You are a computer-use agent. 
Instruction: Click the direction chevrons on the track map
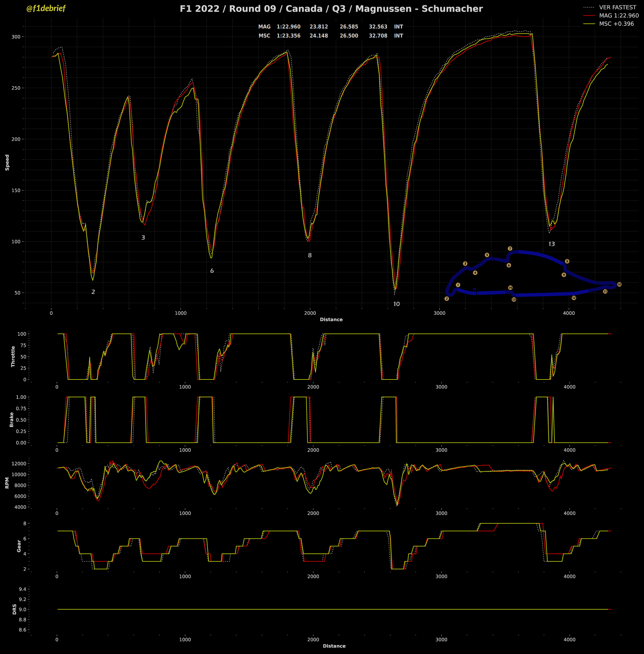pyautogui.click(x=475, y=289)
